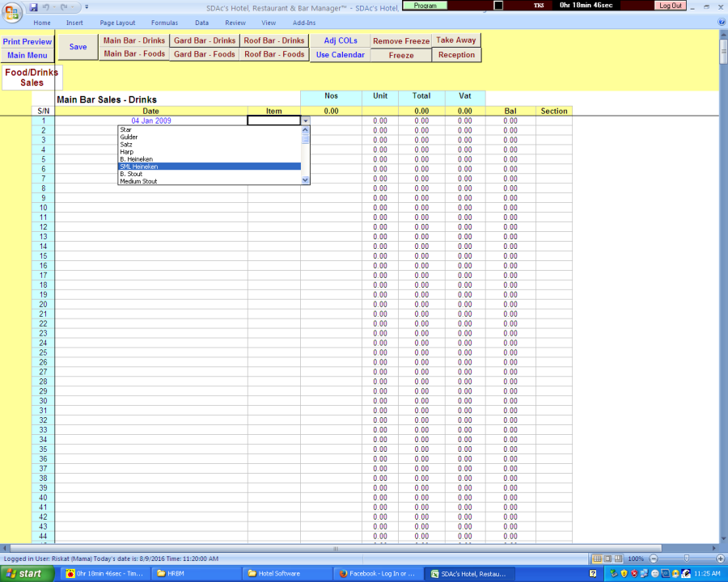728x582 pixels.
Task: Click the item list scroll-up arrow
Action: click(305, 130)
